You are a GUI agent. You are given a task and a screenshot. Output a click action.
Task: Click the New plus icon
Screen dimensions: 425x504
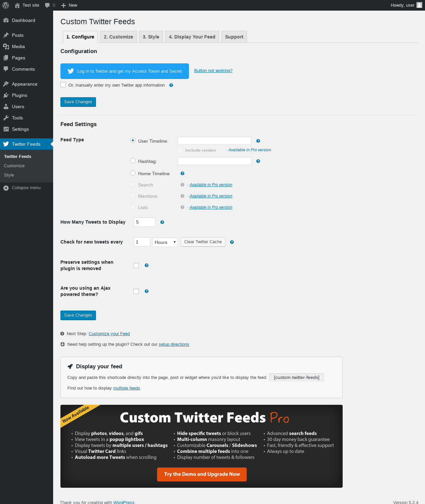64,5
